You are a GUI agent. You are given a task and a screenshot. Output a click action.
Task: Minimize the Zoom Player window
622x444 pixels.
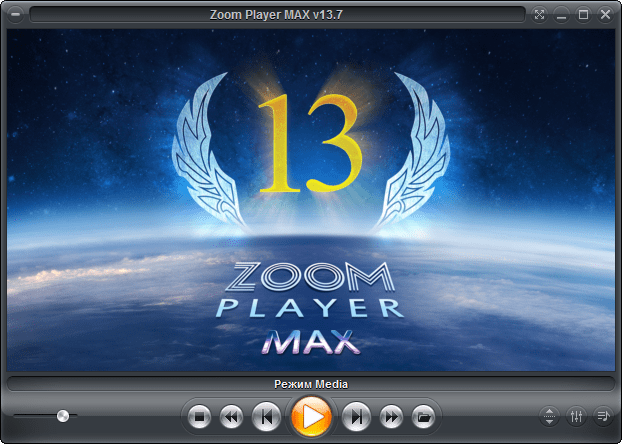(561, 15)
